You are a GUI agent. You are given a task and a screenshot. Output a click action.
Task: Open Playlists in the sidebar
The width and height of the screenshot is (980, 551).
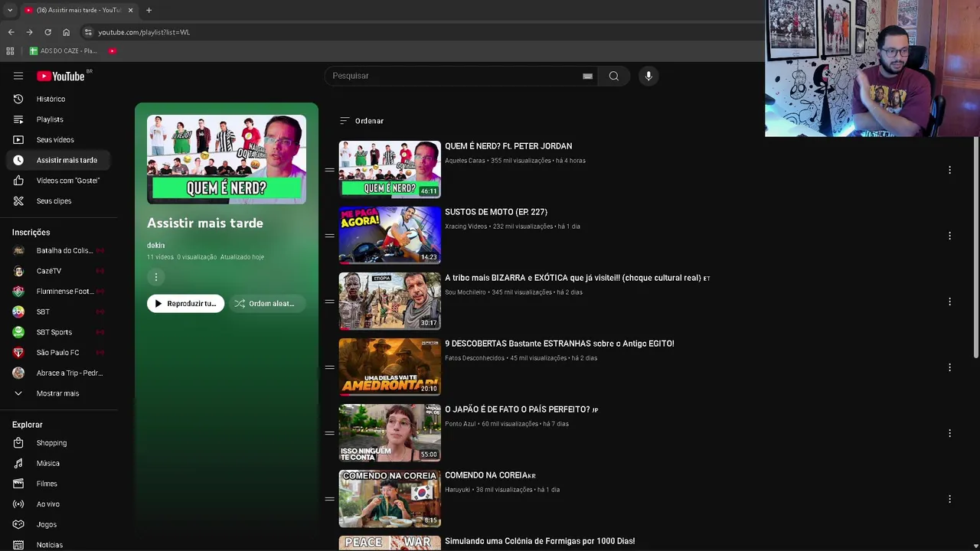pos(59,119)
